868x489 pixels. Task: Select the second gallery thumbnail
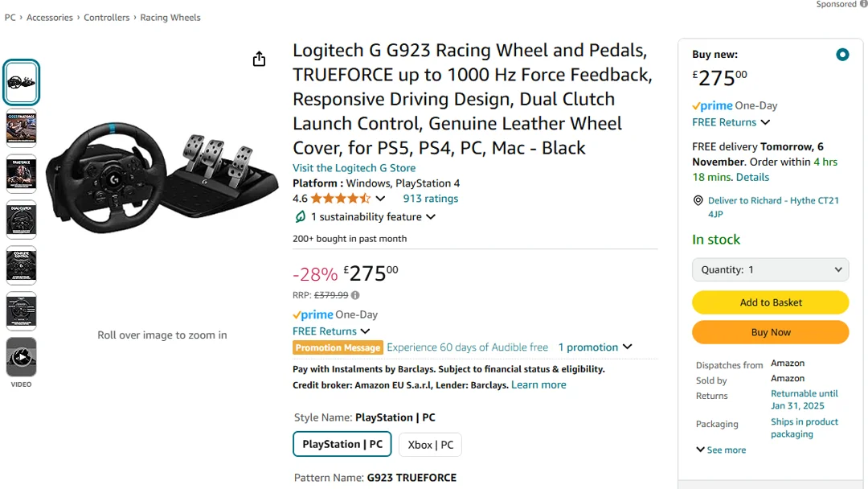pos(21,128)
